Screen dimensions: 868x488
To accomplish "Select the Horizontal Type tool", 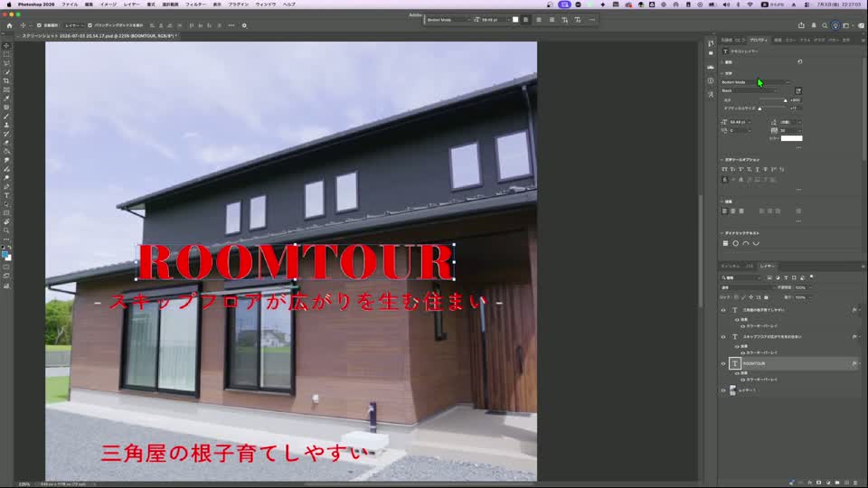I will point(6,195).
